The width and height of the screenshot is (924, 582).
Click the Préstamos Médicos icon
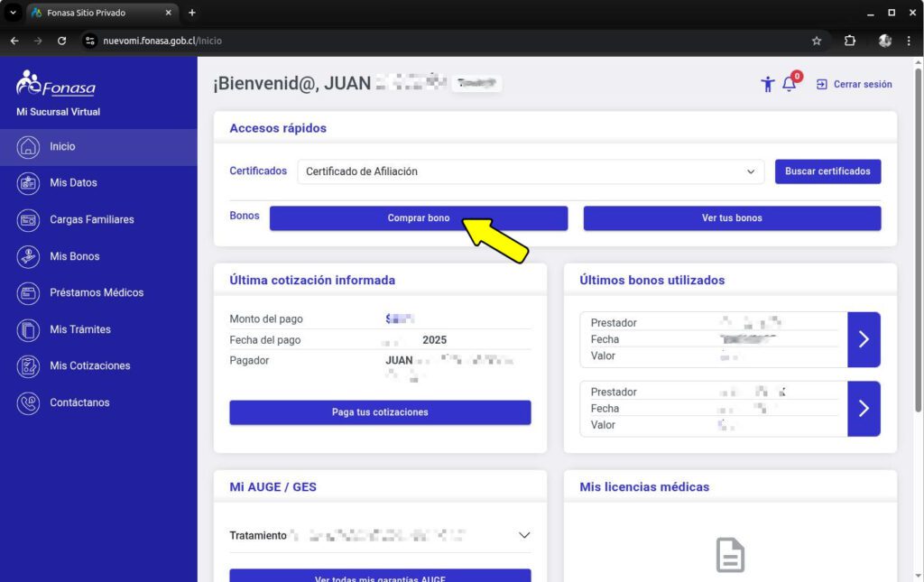[28, 292]
